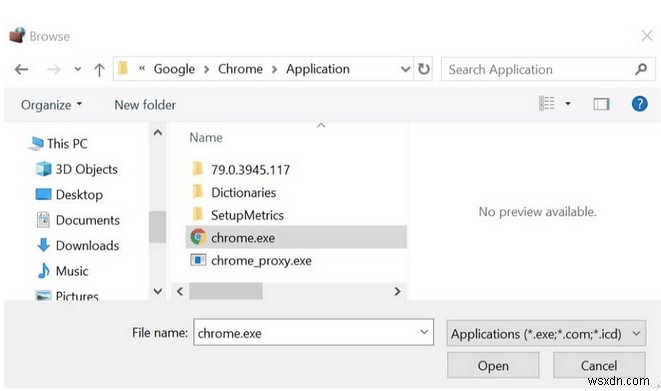Close the Browse dialog
Screen dimensions: 661x391
coord(647,36)
